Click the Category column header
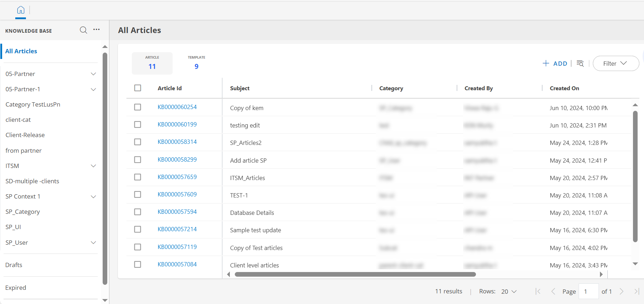Image resolution: width=644 pixels, height=304 pixels. click(x=391, y=88)
